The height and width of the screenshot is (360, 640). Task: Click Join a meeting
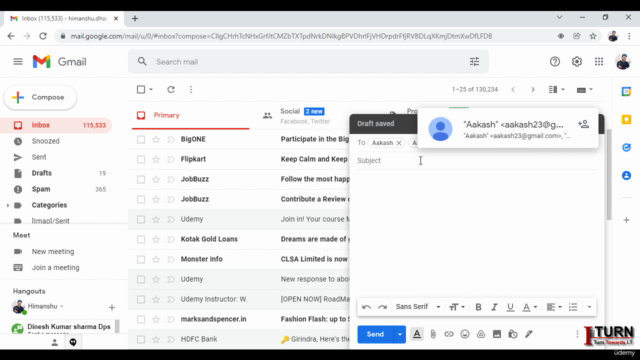56,268
